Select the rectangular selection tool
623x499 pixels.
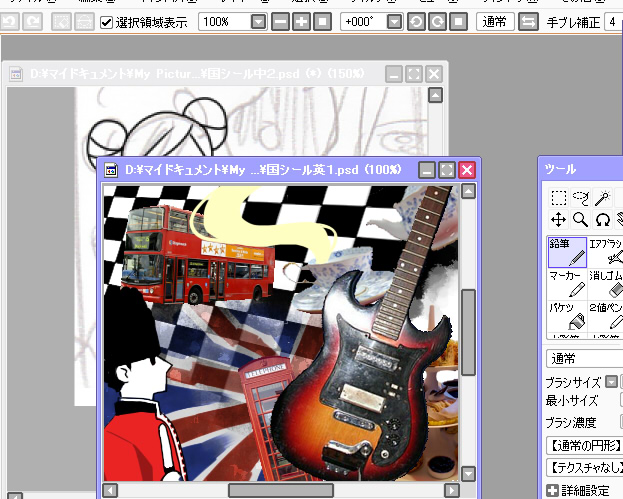pyautogui.click(x=559, y=197)
